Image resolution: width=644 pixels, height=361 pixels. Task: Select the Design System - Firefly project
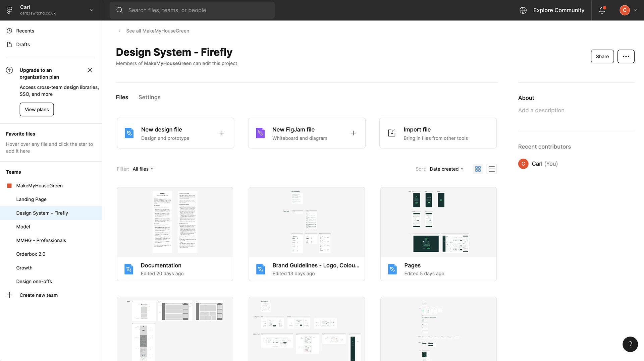coord(51,213)
